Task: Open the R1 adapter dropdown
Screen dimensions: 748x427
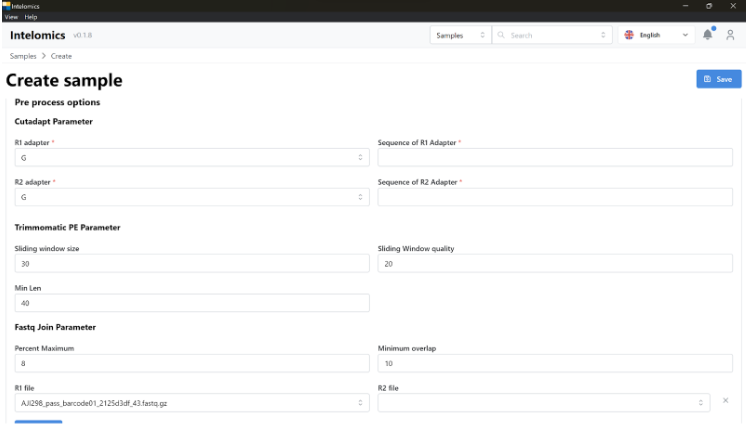Action: pos(192,157)
